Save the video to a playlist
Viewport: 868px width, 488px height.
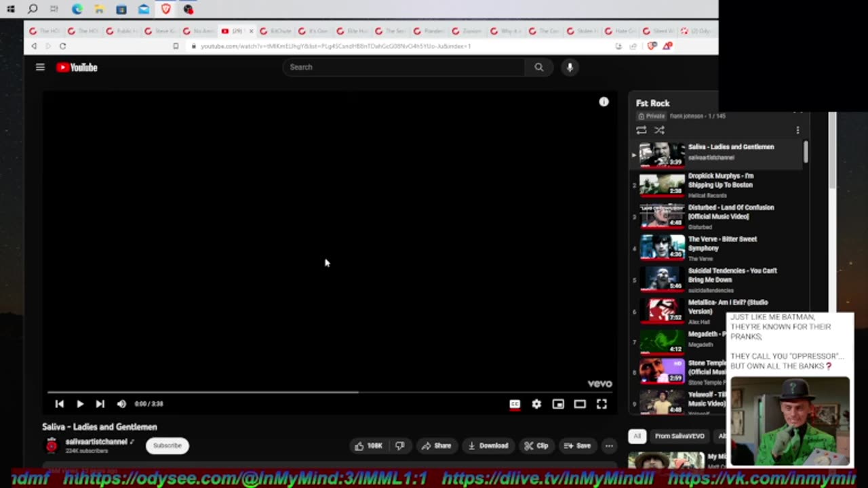[577, 445]
